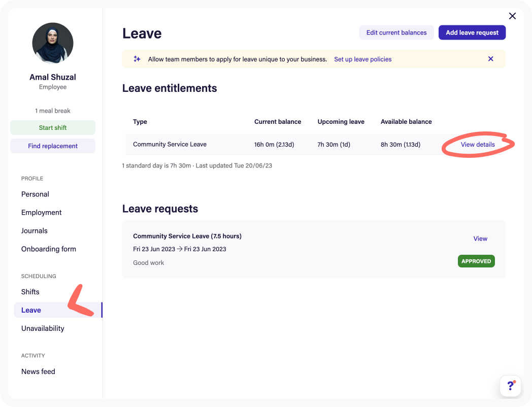The height and width of the screenshot is (407, 532).
Task: Click the APPROVED status badge
Action: pos(476,261)
